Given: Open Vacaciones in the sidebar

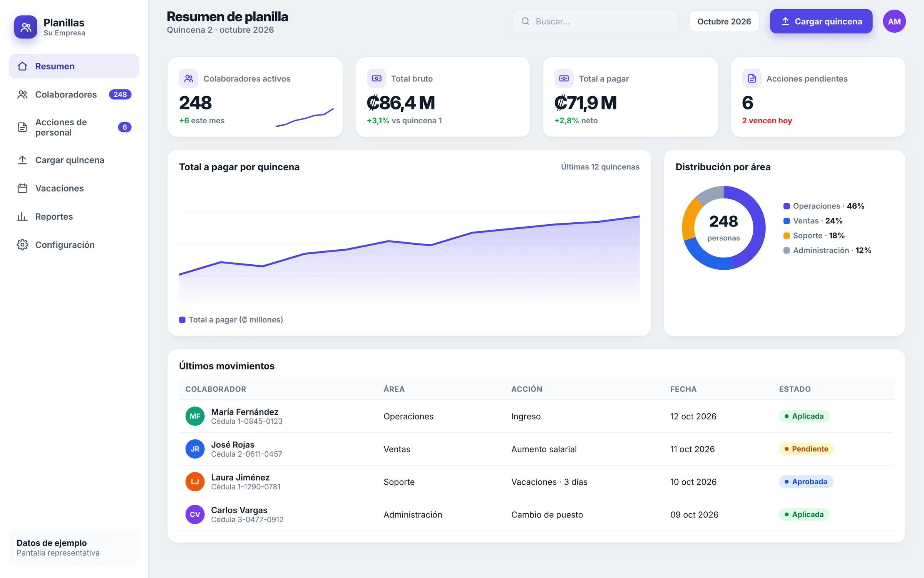Looking at the screenshot, I should 74,188.
